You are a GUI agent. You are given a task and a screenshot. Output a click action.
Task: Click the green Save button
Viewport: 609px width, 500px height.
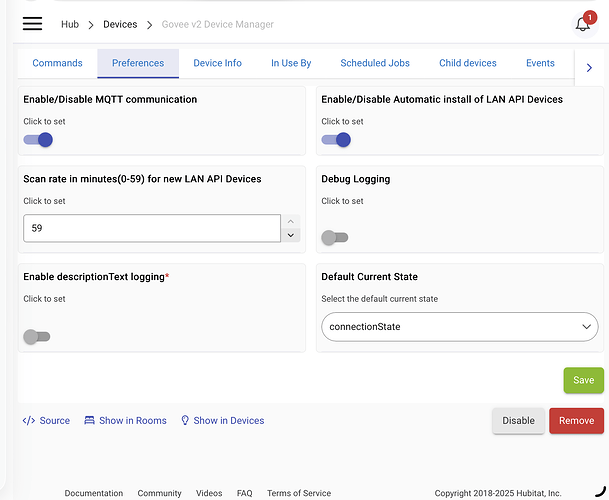click(x=583, y=380)
